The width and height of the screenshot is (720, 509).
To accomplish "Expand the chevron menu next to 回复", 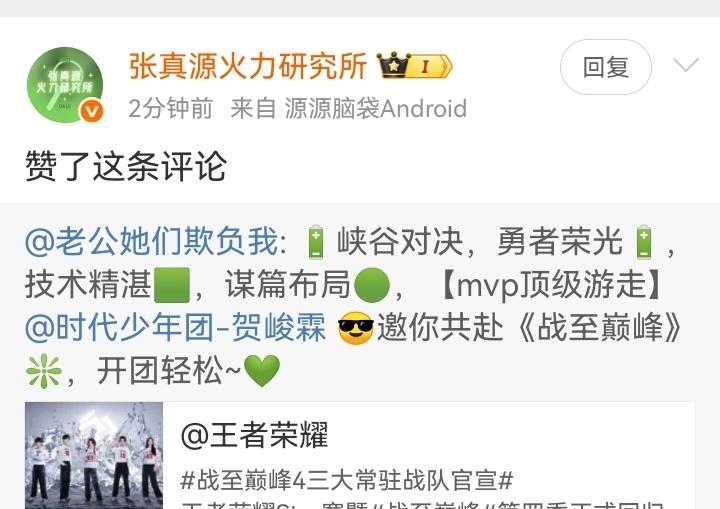I will point(686,65).
